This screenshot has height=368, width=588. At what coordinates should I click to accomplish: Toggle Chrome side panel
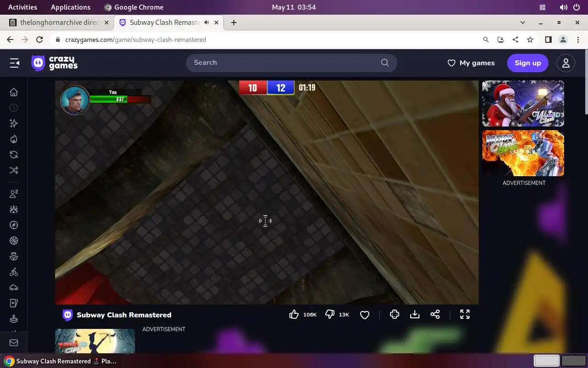click(548, 40)
